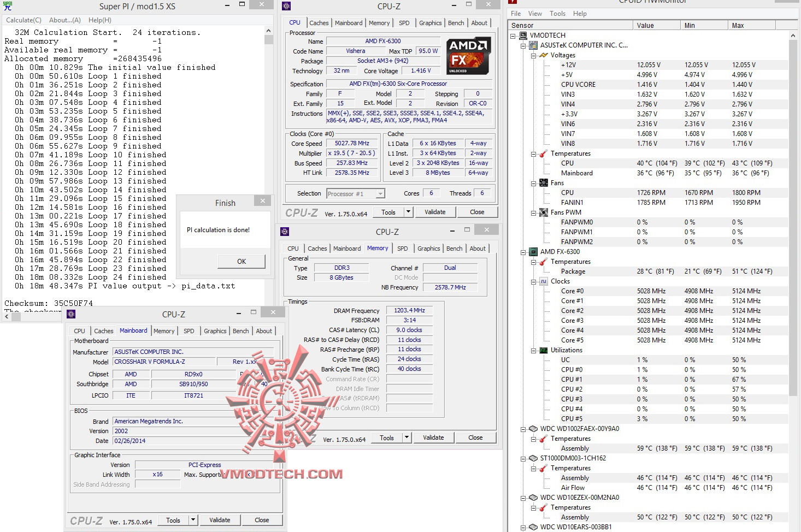Viewport: 801px width, 532px height.
Task: Click the HWMonitor vertical scrollbar
Action: coord(793,218)
